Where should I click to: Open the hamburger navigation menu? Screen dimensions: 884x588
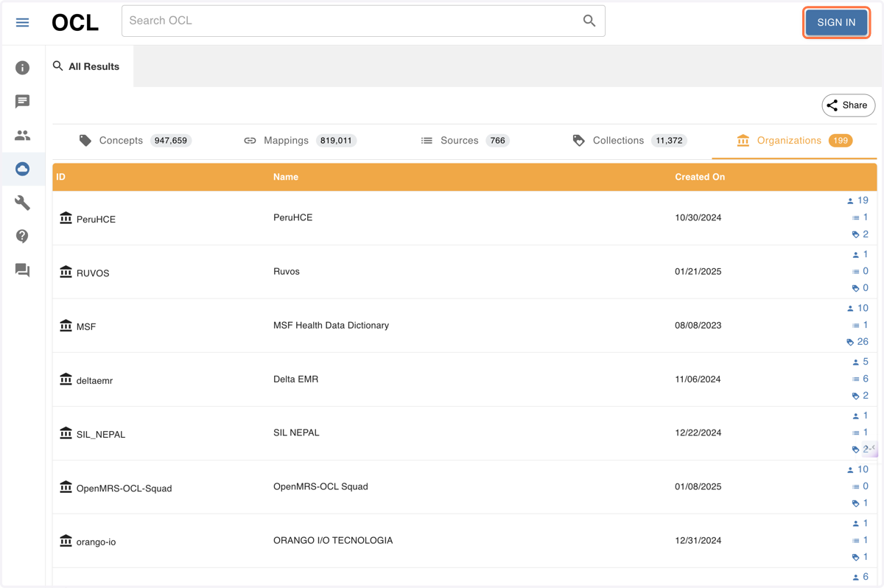pos(23,22)
